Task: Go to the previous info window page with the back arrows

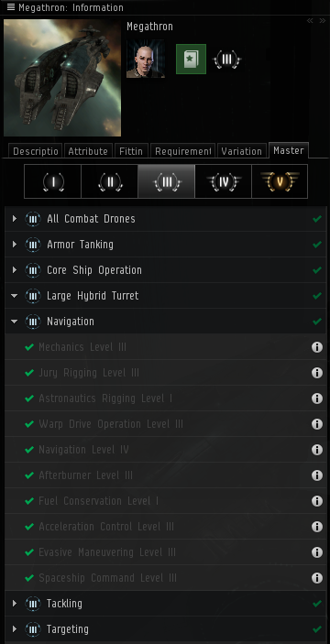Action: [x=310, y=20]
